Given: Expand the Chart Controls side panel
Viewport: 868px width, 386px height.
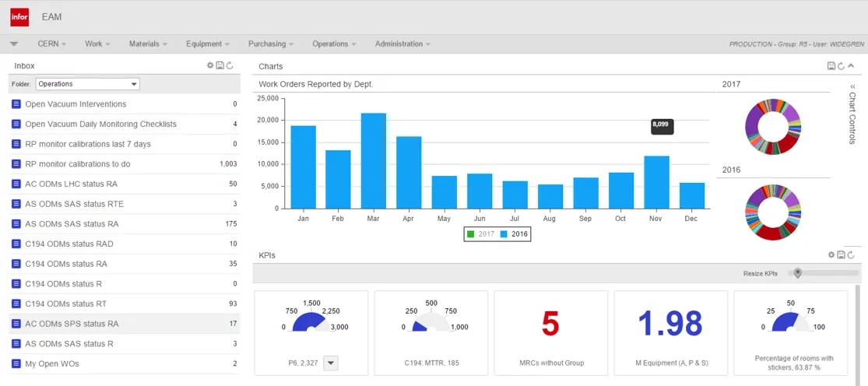Looking at the screenshot, I should coord(852,114).
